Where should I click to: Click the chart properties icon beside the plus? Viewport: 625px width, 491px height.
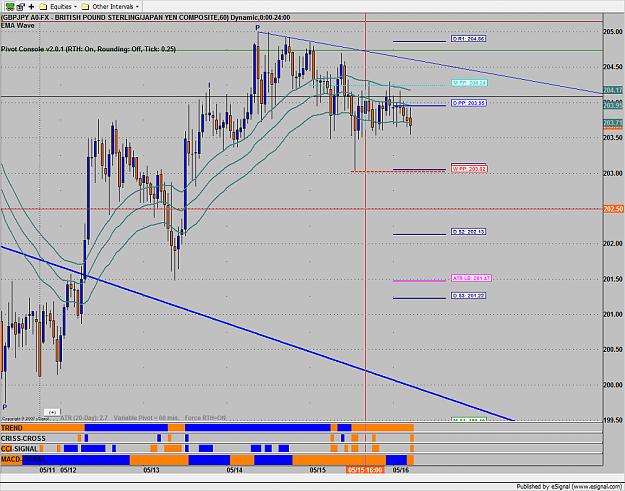tap(21, 7)
